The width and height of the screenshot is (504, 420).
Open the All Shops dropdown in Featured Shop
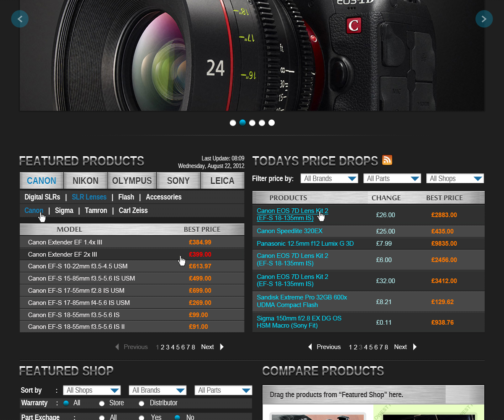coord(92,390)
